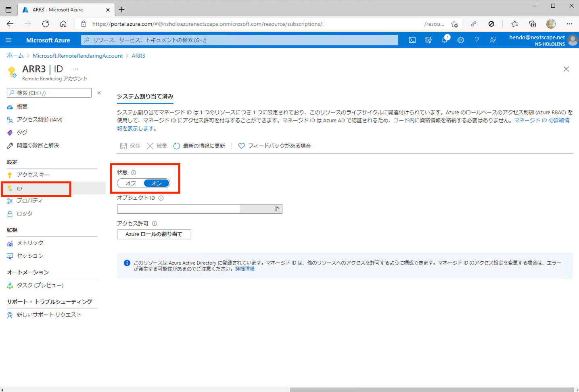Reload the page with the refresh icon
This screenshot has width=579, height=392.
coord(46,24)
